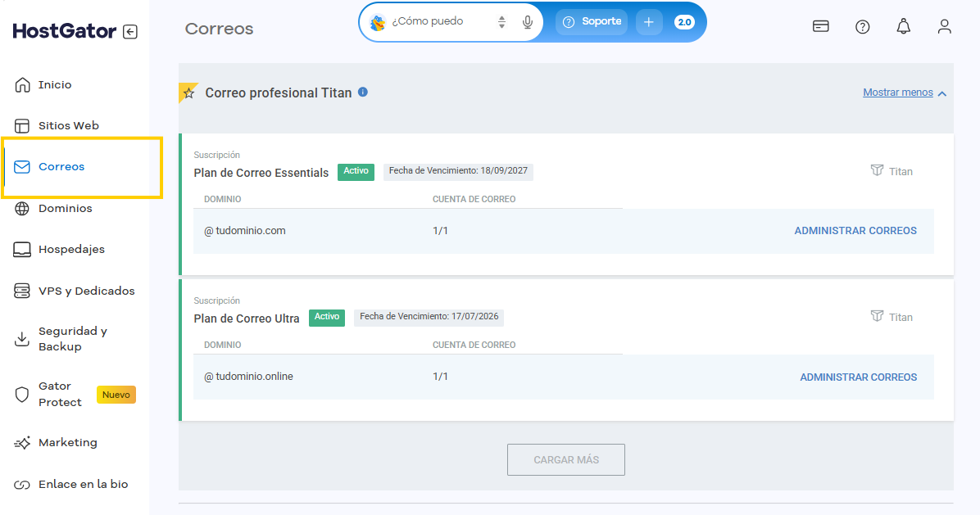Click the microphone icon in search bar
The image size is (980, 515).
528,22
